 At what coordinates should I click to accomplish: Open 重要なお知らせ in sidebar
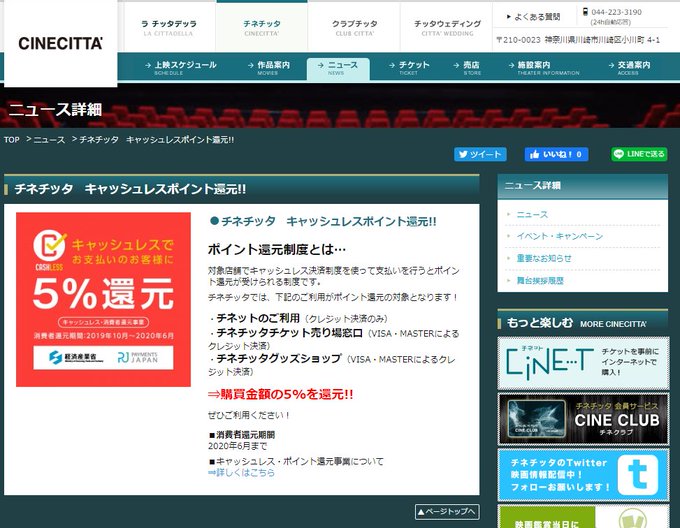pyautogui.click(x=544, y=258)
